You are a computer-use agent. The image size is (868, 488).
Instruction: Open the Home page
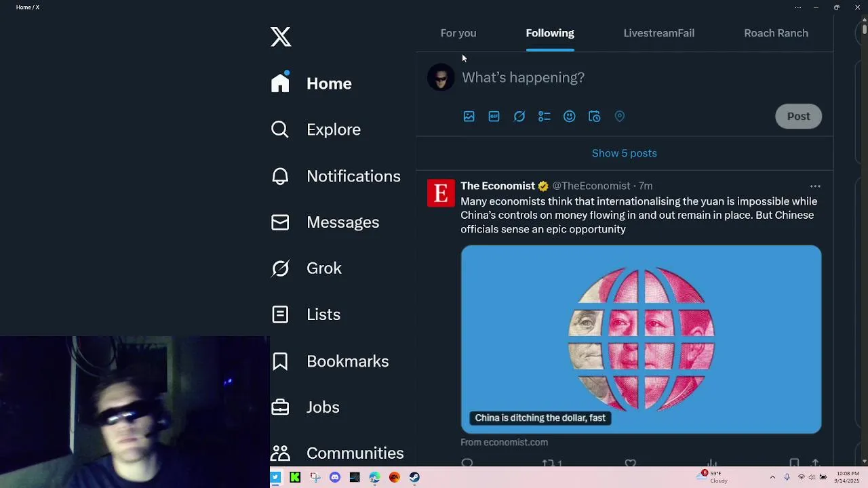point(311,83)
